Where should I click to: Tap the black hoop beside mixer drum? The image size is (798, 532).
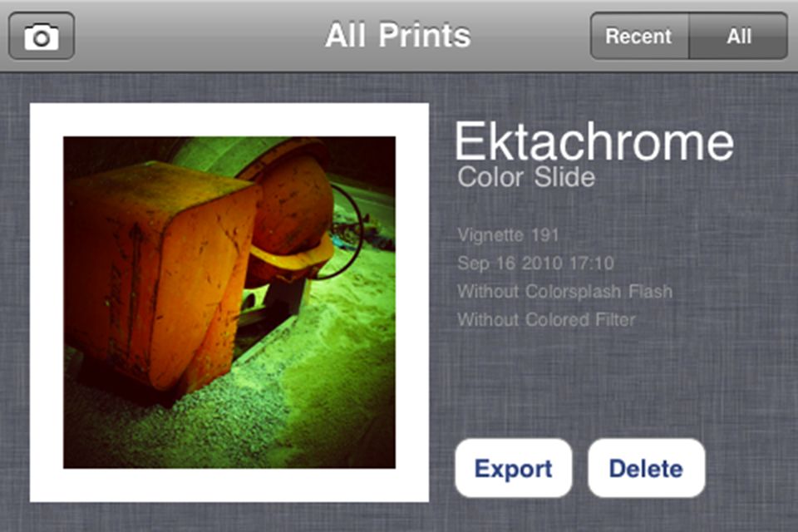(x=346, y=229)
